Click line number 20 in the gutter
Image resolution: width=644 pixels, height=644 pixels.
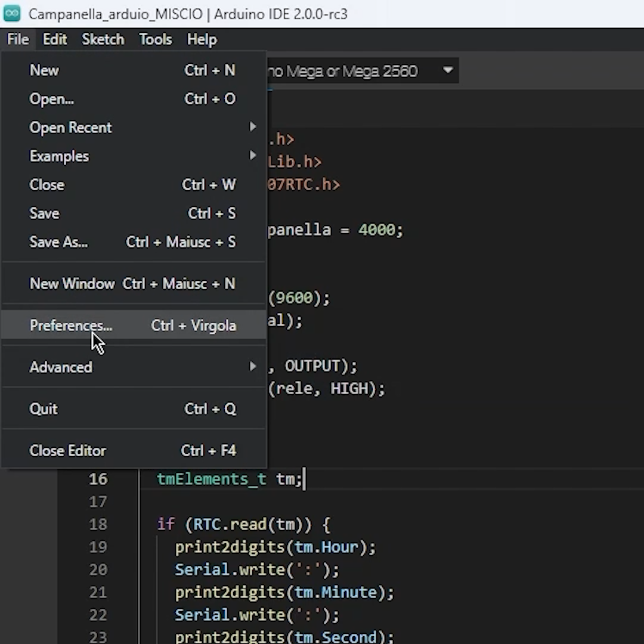point(98,569)
